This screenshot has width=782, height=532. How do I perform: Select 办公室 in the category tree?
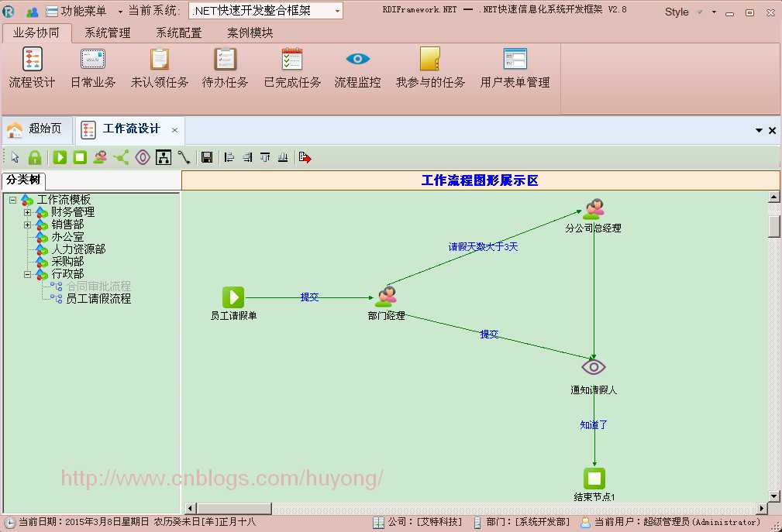[67, 237]
